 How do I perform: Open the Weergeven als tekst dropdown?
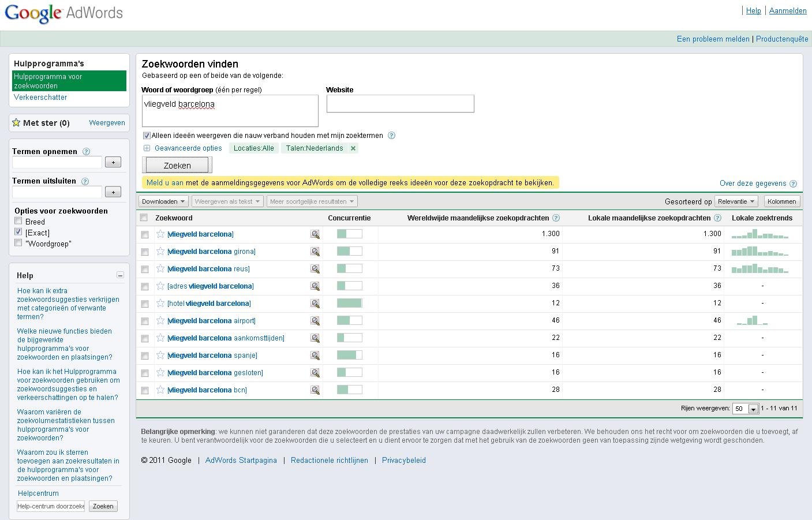click(x=227, y=201)
